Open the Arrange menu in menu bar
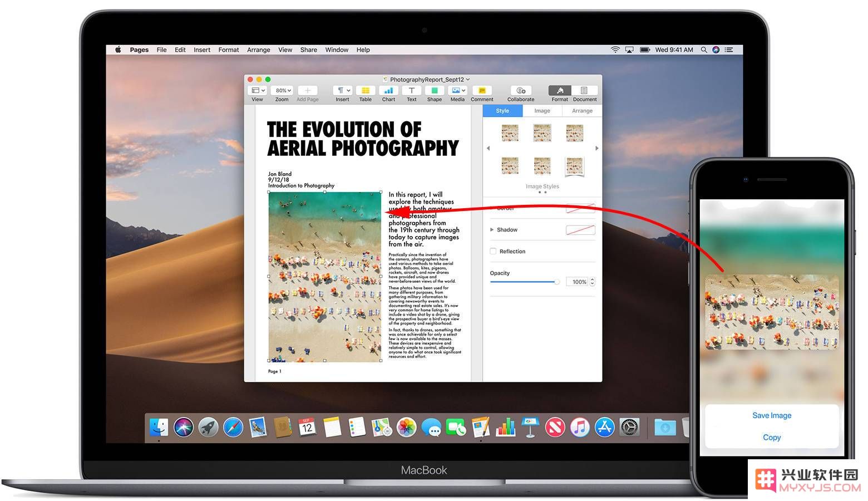Image resolution: width=868 pixels, height=501 pixels. tap(259, 50)
